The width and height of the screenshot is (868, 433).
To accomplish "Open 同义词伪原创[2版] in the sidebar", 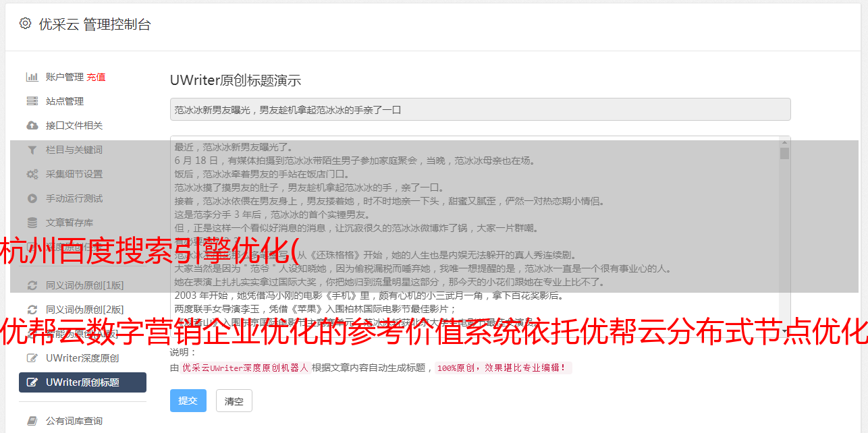I will click(x=82, y=310).
